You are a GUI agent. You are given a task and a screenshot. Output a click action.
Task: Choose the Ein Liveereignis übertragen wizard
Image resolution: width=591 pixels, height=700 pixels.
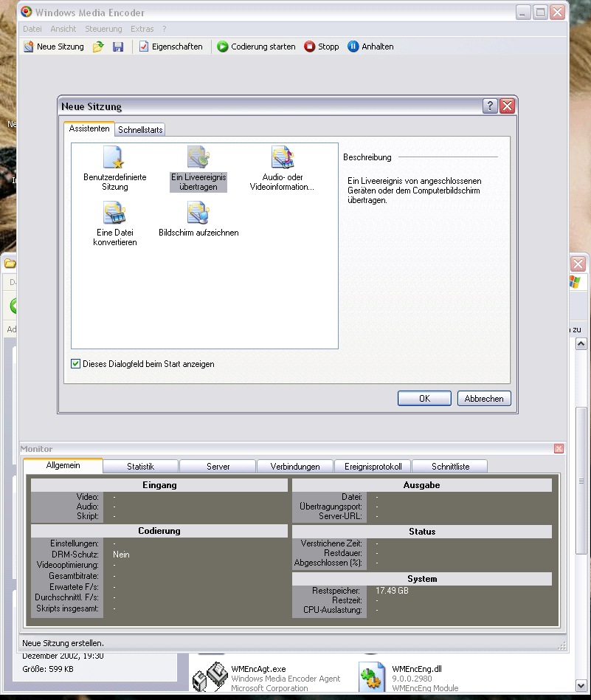point(198,169)
